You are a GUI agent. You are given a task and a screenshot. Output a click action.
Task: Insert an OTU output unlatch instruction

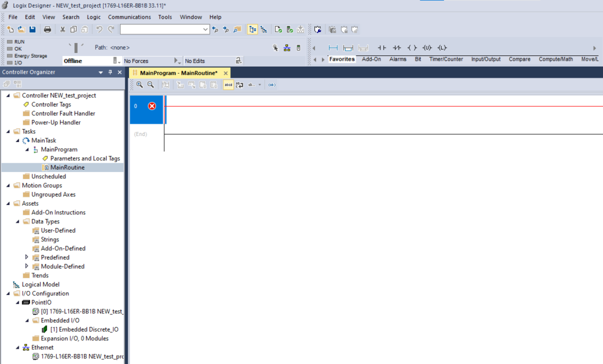click(x=428, y=48)
